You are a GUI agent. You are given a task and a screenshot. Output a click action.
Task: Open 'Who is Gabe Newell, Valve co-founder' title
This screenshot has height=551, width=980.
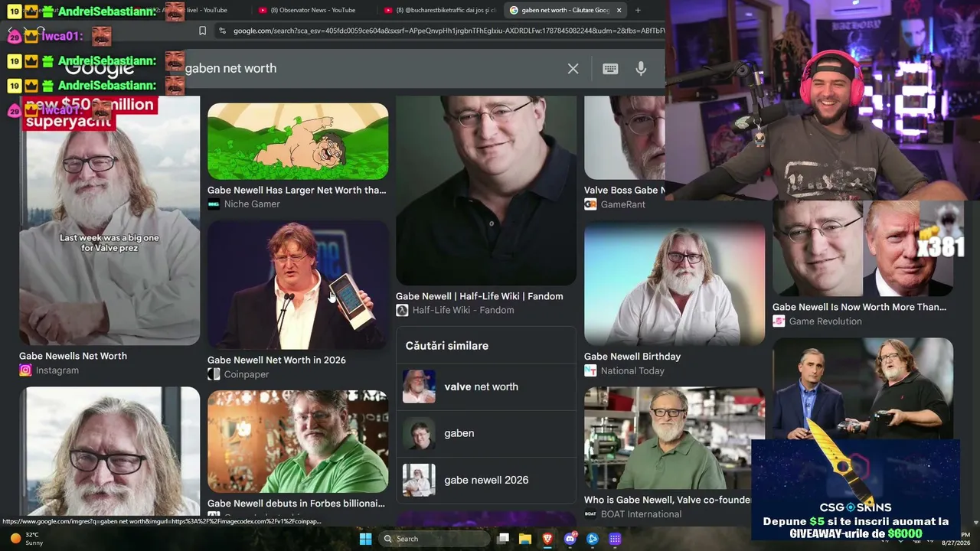668,500
